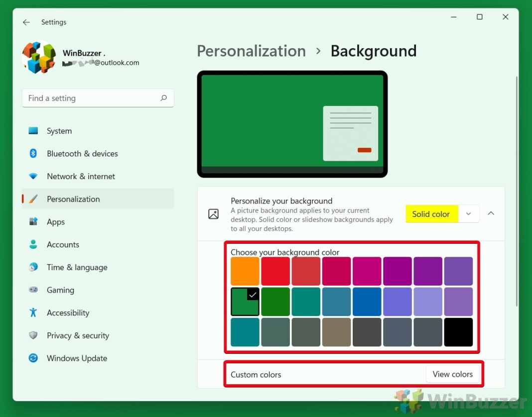The height and width of the screenshot is (417, 532).
Task: Select the checked green color swatch
Action: click(245, 302)
